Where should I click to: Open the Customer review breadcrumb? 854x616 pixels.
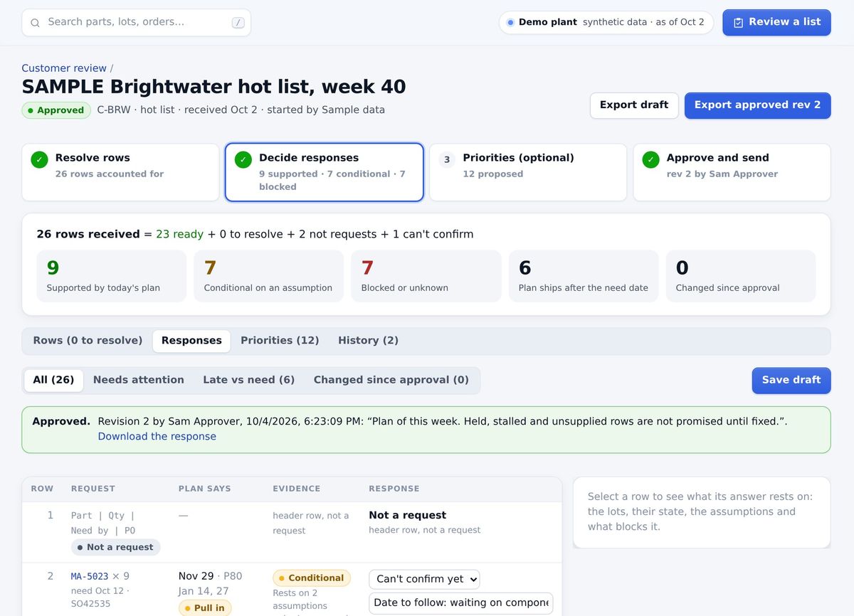pyautogui.click(x=64, y=68)
